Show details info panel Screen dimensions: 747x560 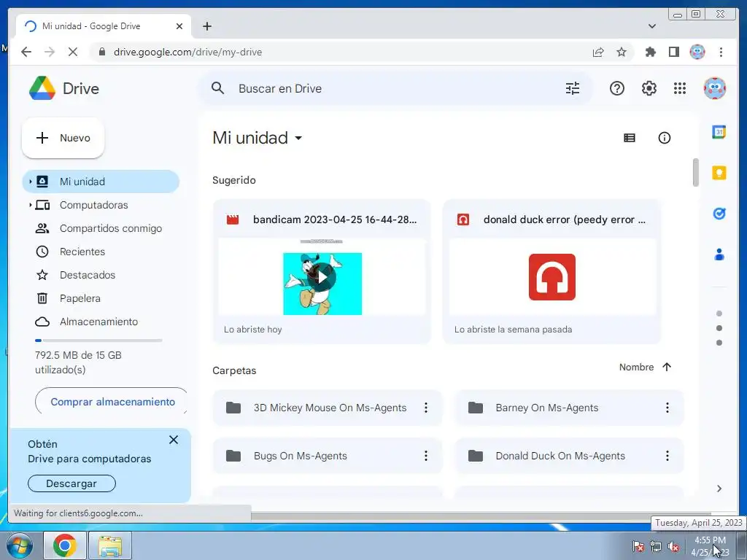click(664, 138)
